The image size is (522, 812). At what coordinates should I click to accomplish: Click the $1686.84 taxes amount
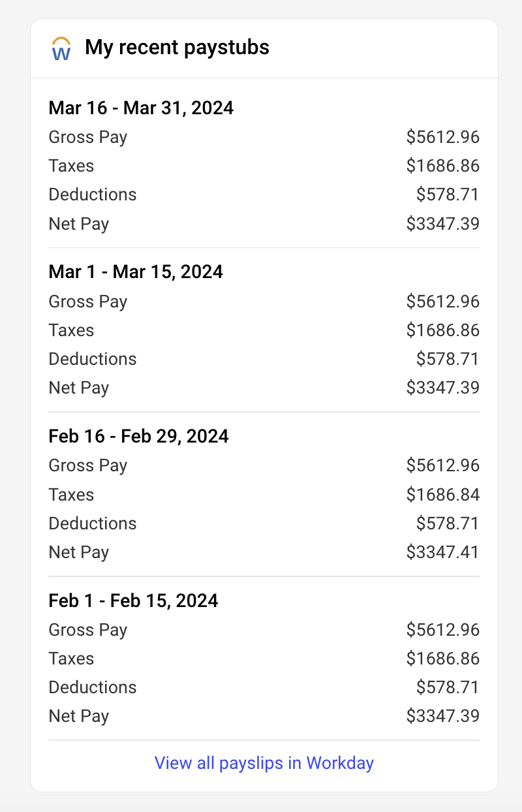click(442, 495)
